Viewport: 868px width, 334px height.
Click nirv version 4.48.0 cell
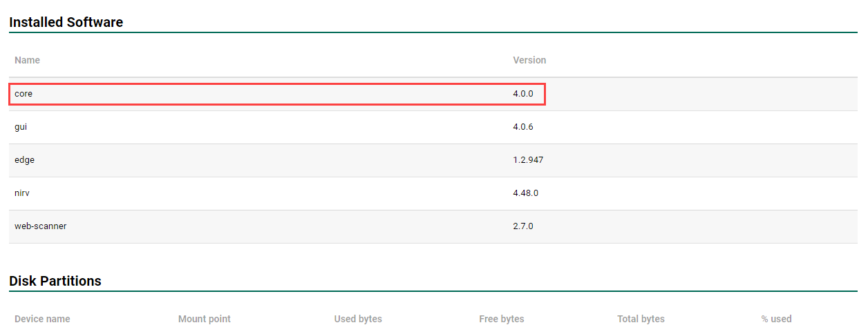point(525,193)
